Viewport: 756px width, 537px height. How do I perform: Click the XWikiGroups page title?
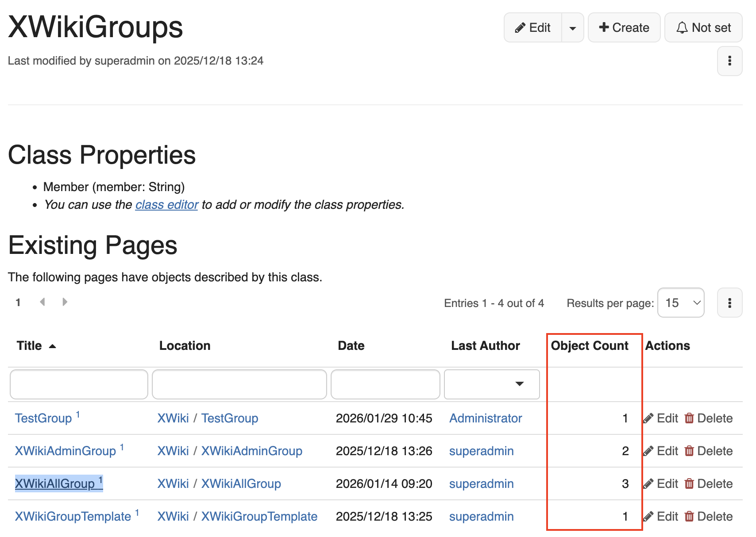point(96,27)
